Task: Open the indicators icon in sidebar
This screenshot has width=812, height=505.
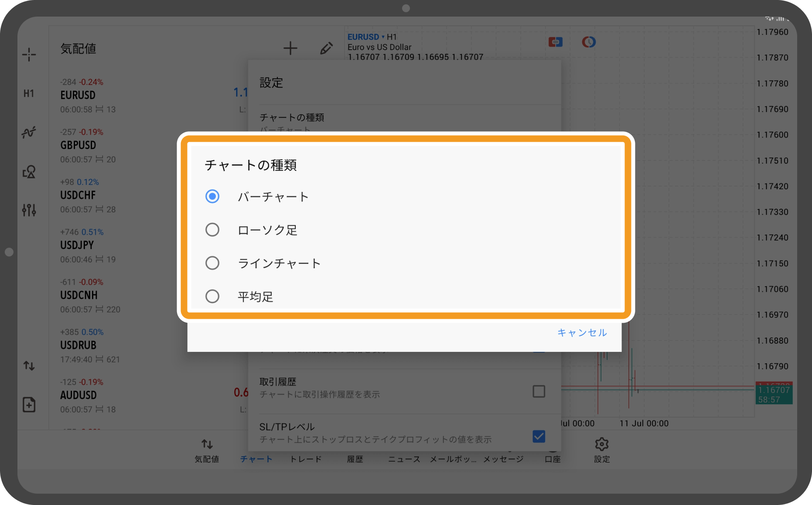Action: click(x=29, y=132)
